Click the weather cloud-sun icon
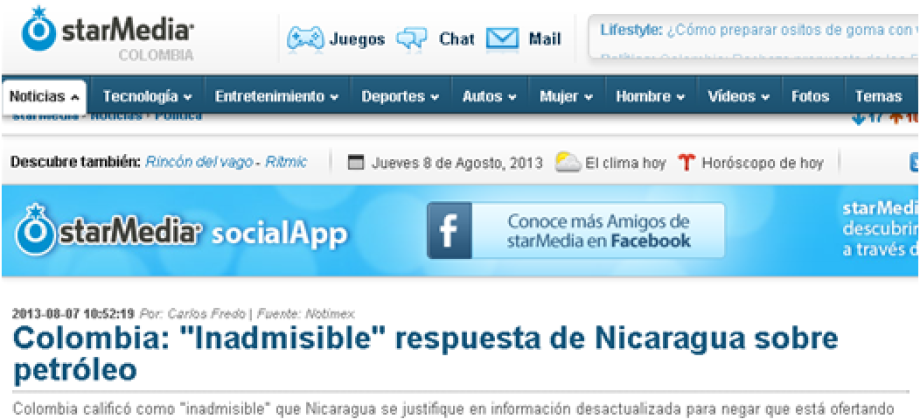This screenshot has width=920, height=420. tap(568, 162)
